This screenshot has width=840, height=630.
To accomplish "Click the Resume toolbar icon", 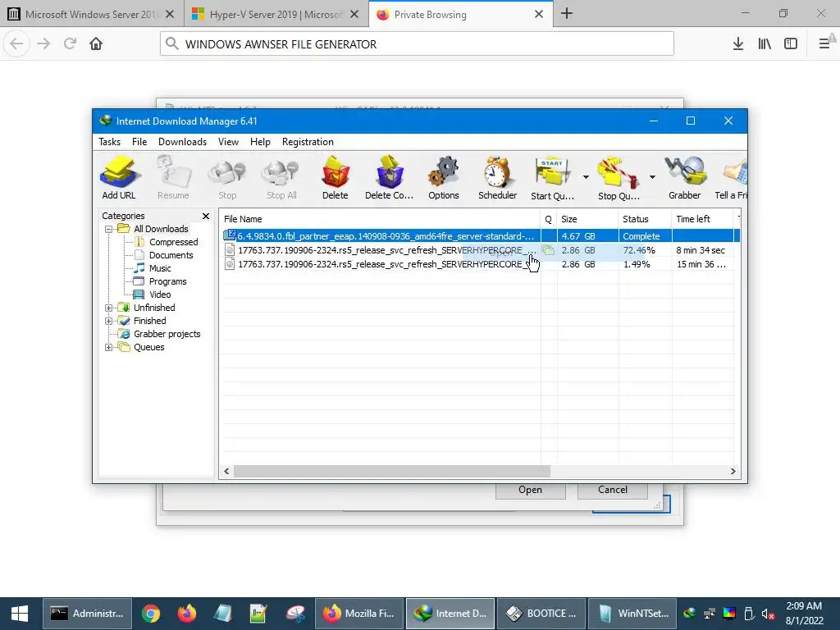I will tap(173, 178).
